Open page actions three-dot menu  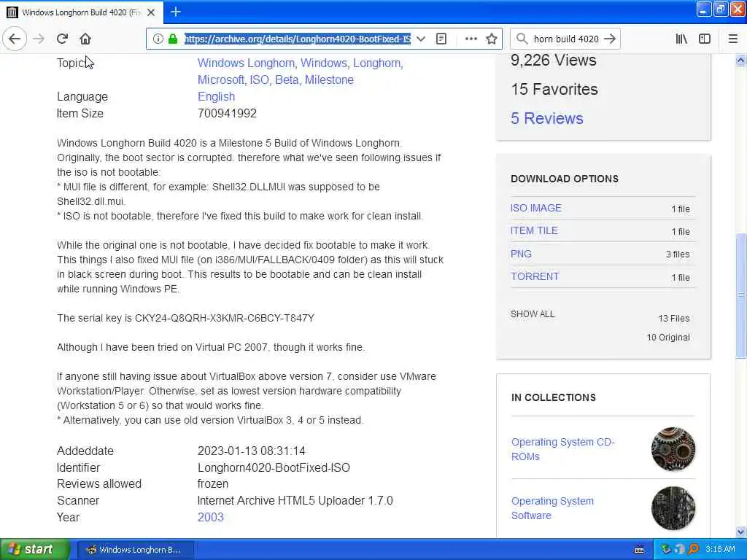tap(471, 39)
